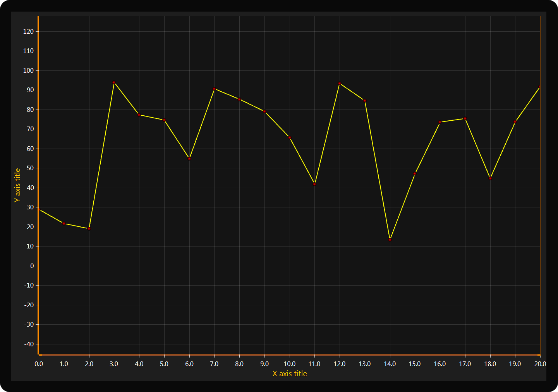
Task: Click the 20.0 label on X axis
Action: click(x=540, y=364)
